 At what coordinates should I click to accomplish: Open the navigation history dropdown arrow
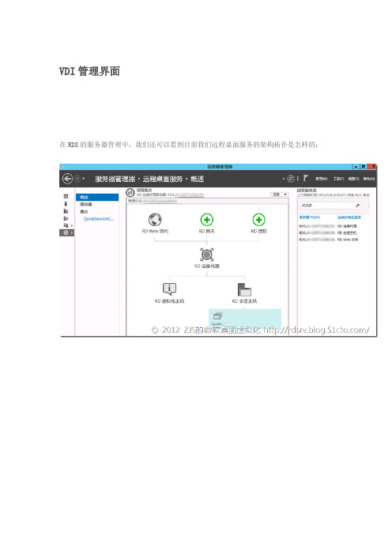pyautogui.click(x=84, y=179)
